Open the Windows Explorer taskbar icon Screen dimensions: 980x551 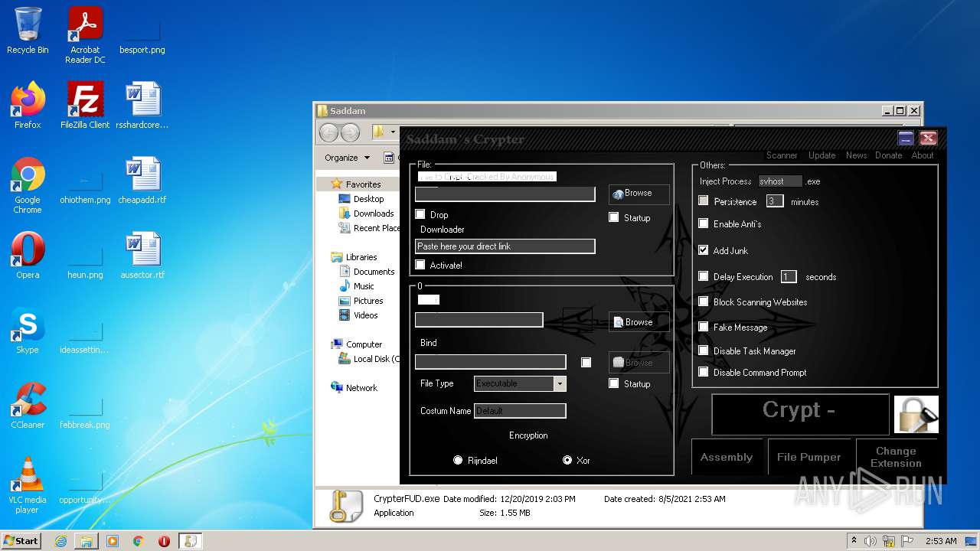point(87,541)
